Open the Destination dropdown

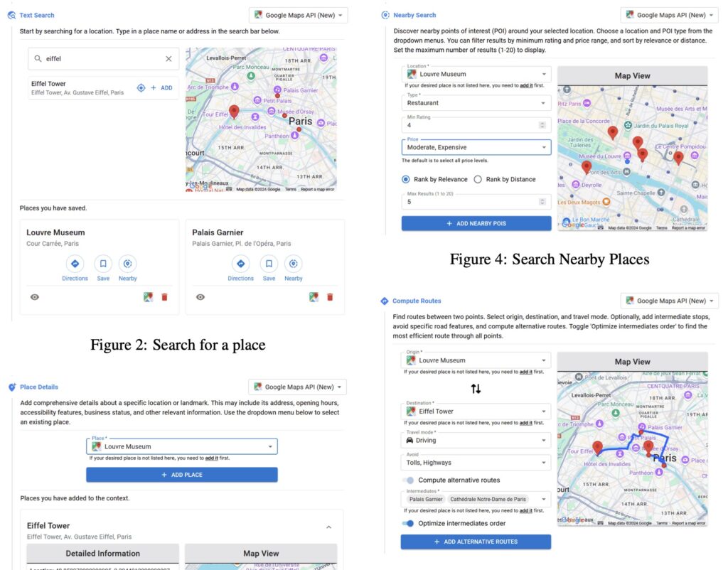[x=476, y=412]
